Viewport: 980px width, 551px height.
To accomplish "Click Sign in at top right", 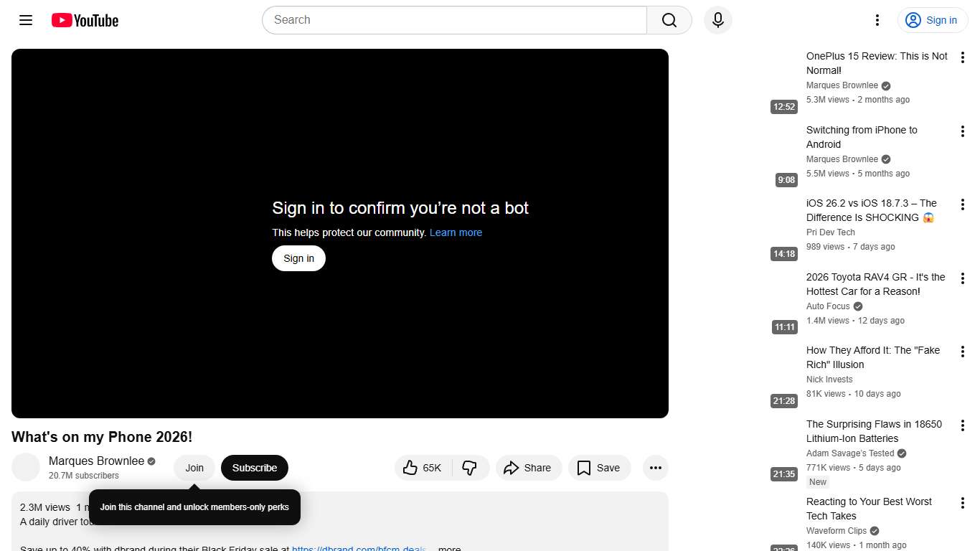I will 932,20.
